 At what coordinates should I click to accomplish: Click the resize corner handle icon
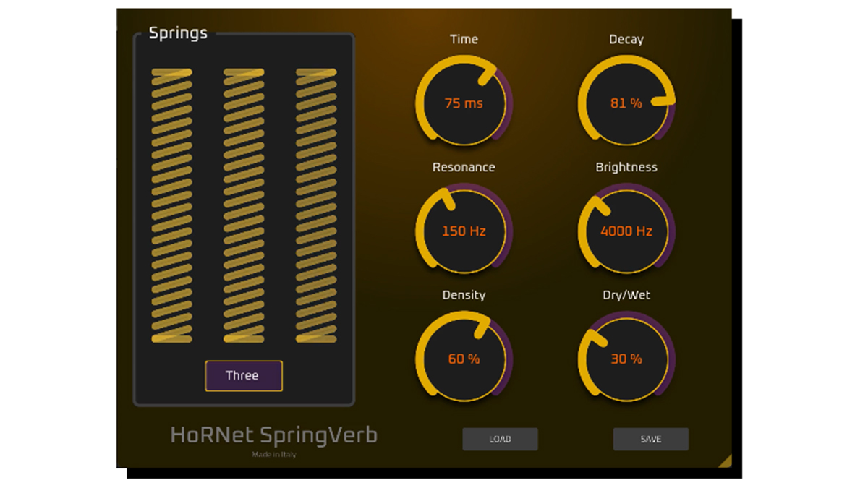click(x=726, y=462)
